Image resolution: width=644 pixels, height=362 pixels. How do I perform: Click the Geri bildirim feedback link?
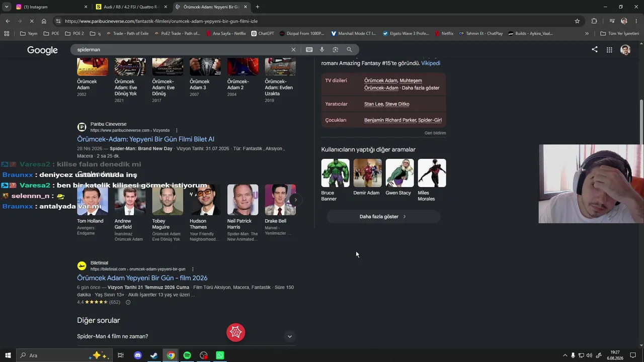435,133
